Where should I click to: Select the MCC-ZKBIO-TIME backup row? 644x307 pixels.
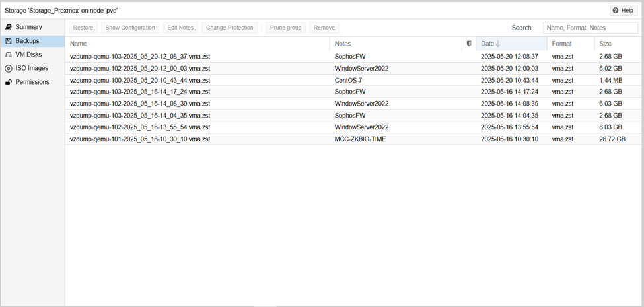[360, 139]
